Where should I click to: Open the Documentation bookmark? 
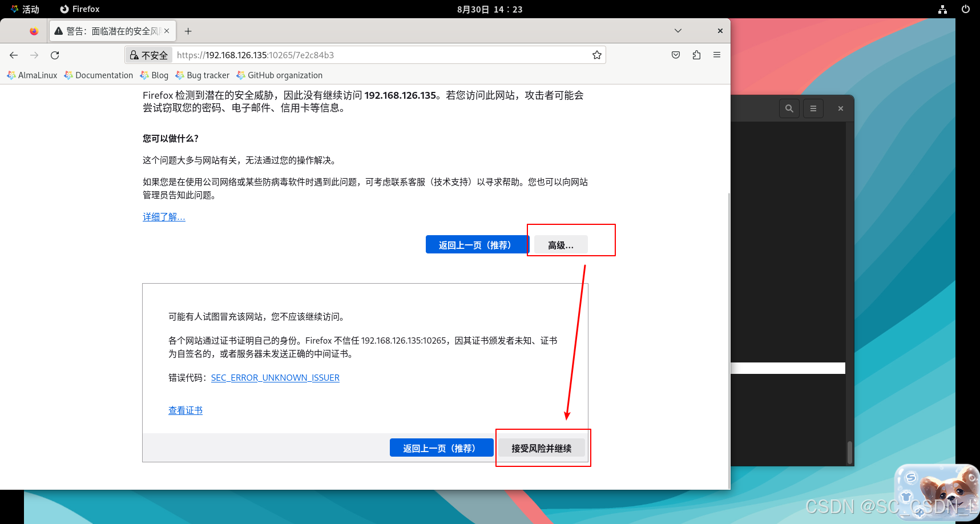99,75
